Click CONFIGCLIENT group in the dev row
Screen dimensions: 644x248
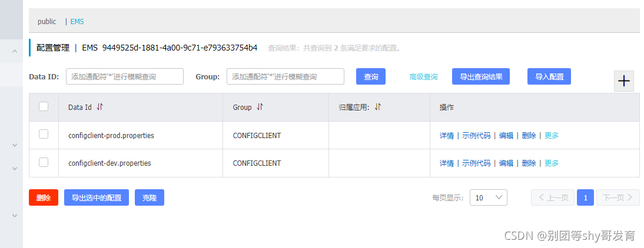click(257, 163)
